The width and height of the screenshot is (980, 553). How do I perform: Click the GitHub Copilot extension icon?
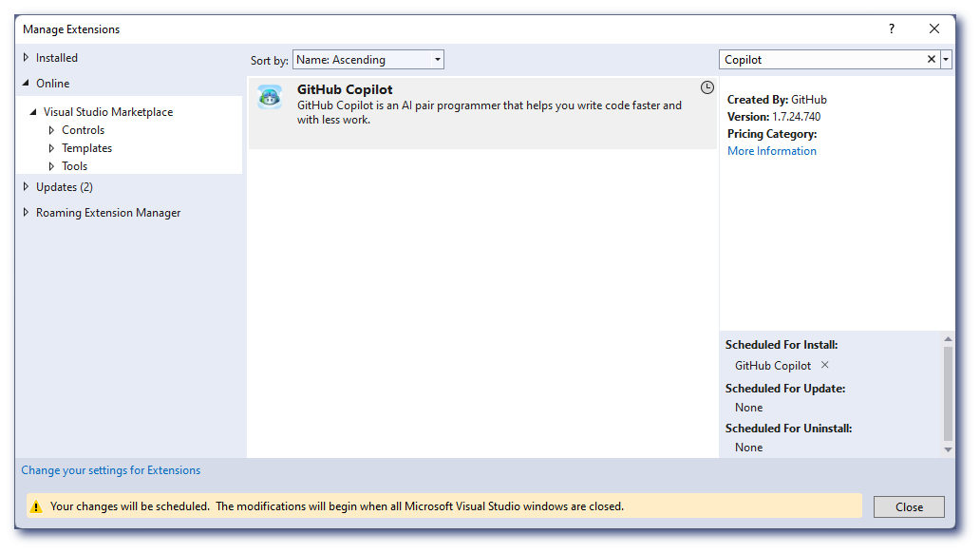[270, 97]
